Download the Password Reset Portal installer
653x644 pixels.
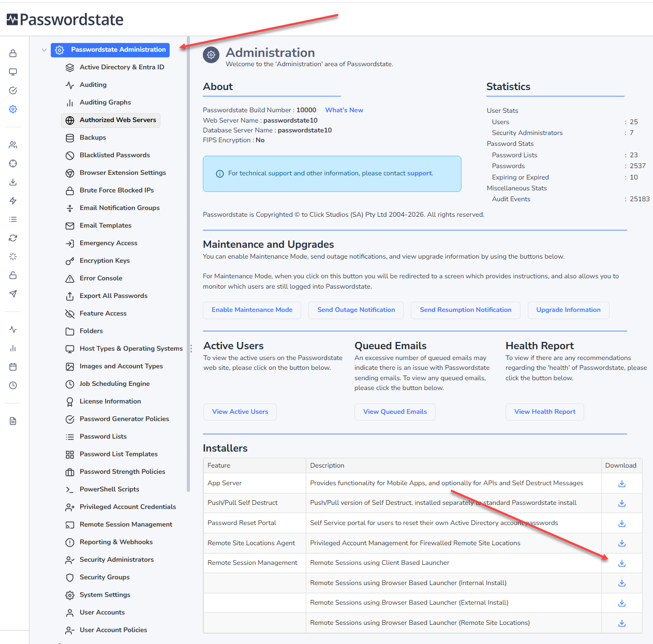(622, 523)
